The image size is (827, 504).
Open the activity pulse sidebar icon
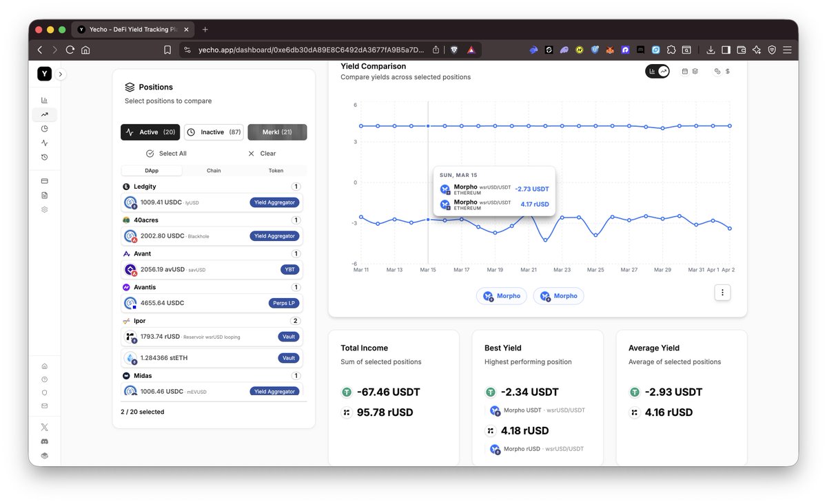click(x=44, y=143)
